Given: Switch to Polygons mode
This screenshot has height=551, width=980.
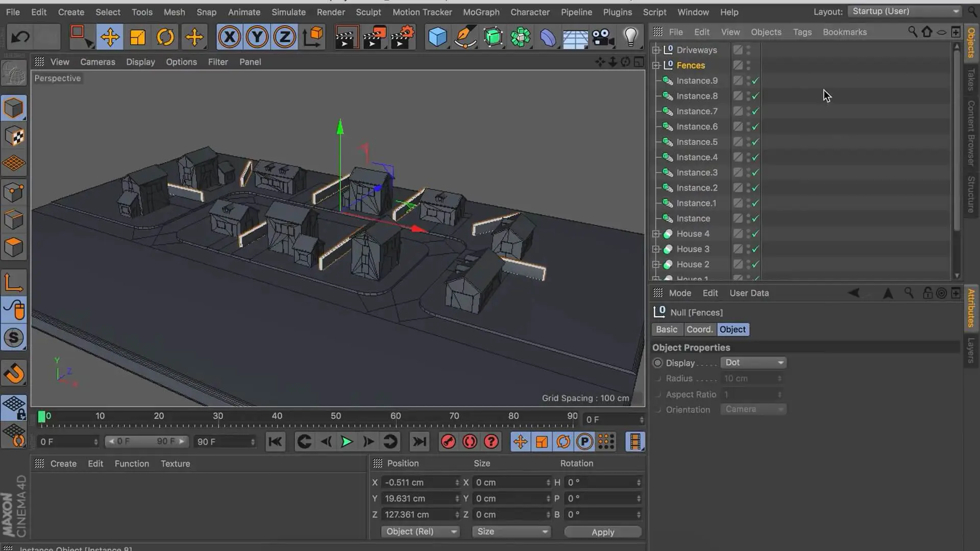Looking at the screenshot, I should coord(14,248).
